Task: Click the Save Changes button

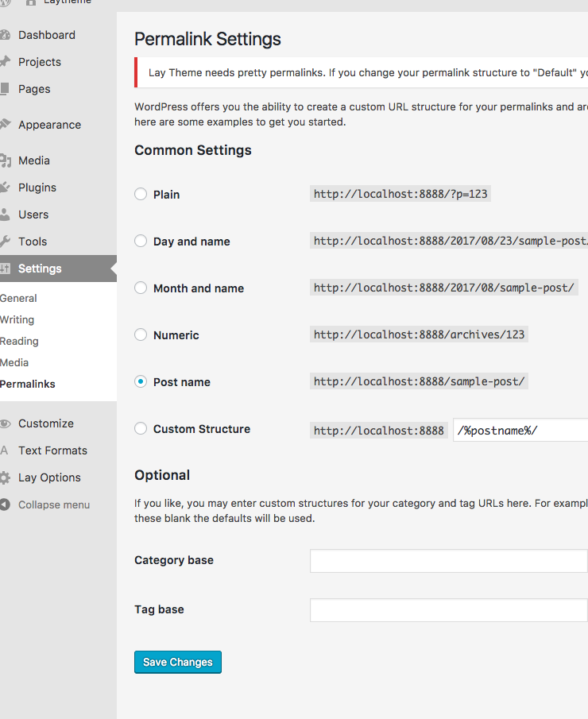Action: pos(178,662)
